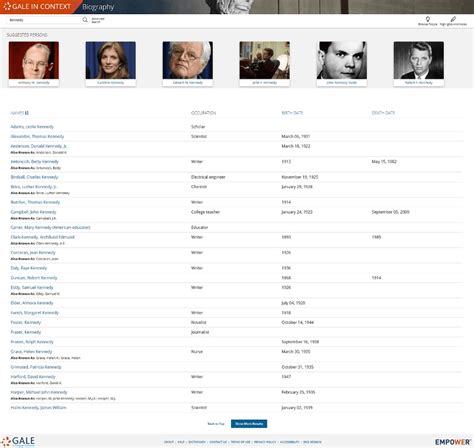Open Foster, Kennedy entry
The height and width of the screenshot is (448, 474).
tap(26, 322)
